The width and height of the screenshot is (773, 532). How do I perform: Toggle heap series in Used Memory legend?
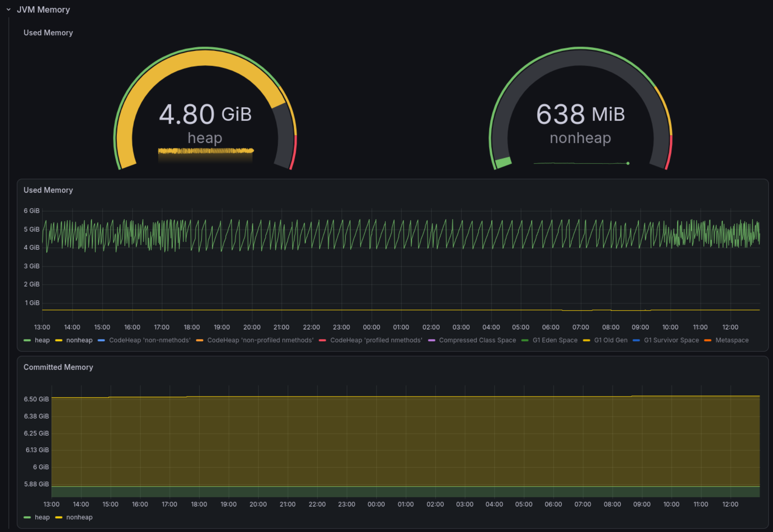42,340
